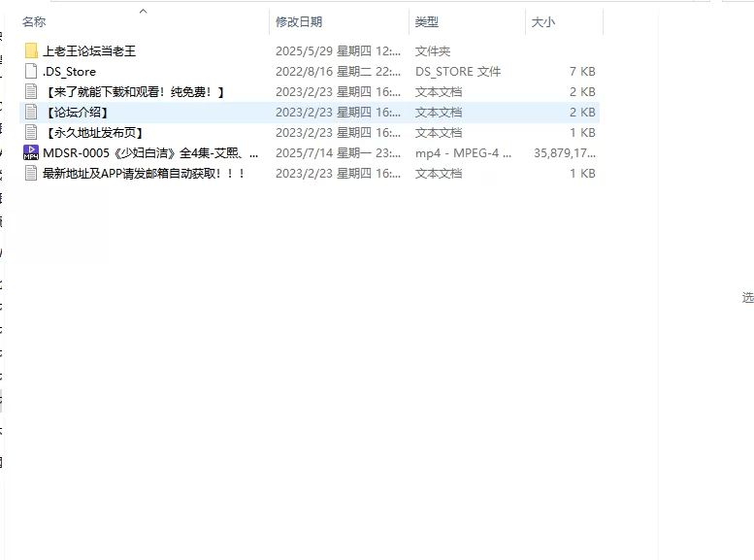Sort files by 修改日期 column header
The image size is (754, 560).
[299, 21]
